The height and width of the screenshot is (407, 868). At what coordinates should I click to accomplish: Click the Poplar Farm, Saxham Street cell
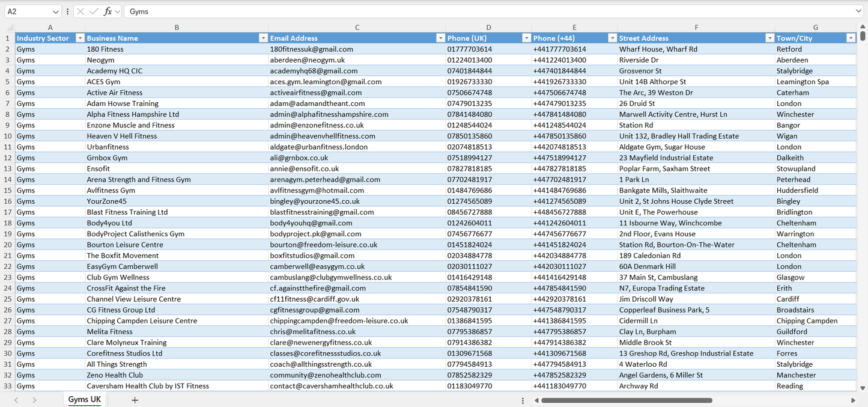click(x=696, y=168)
